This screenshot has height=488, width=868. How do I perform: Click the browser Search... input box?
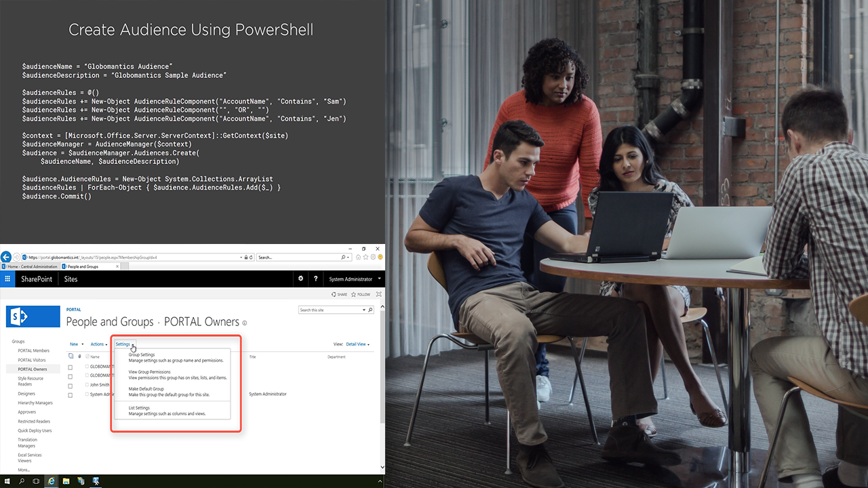pyautogui.click(x=298, y=258)
